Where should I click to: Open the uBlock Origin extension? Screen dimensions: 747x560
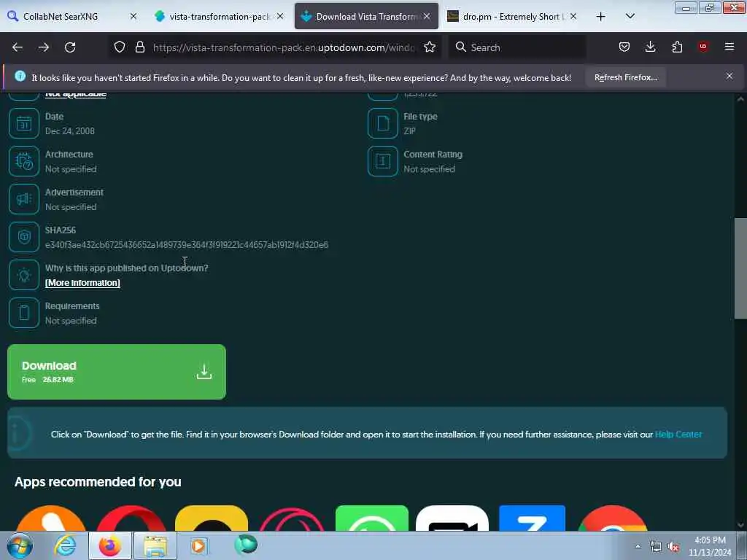click(703, 47)
